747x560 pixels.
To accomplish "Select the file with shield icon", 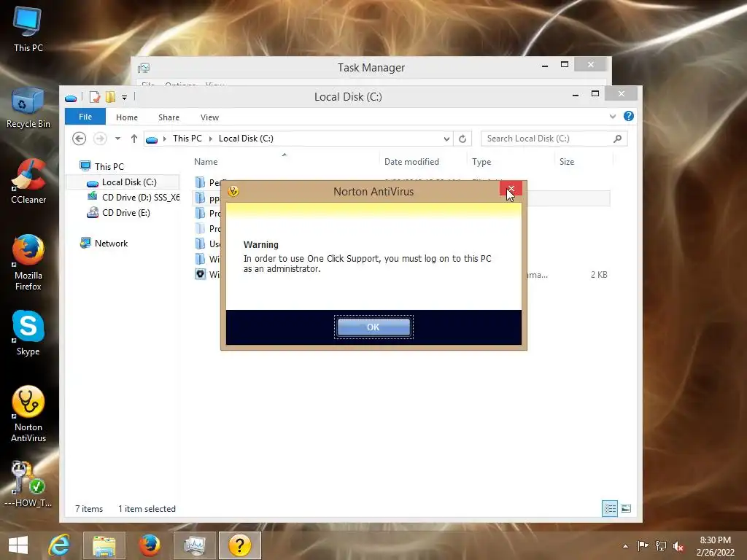I will coord(201,274).
